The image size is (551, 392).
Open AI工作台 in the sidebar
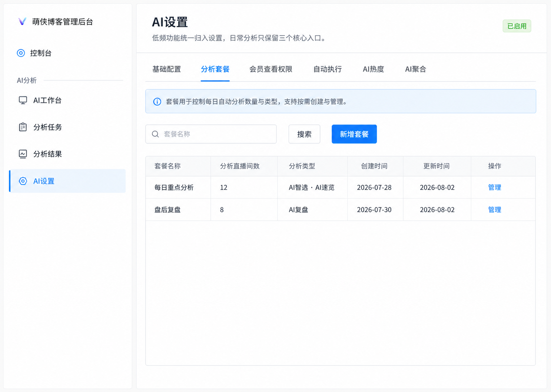[67, 100]
